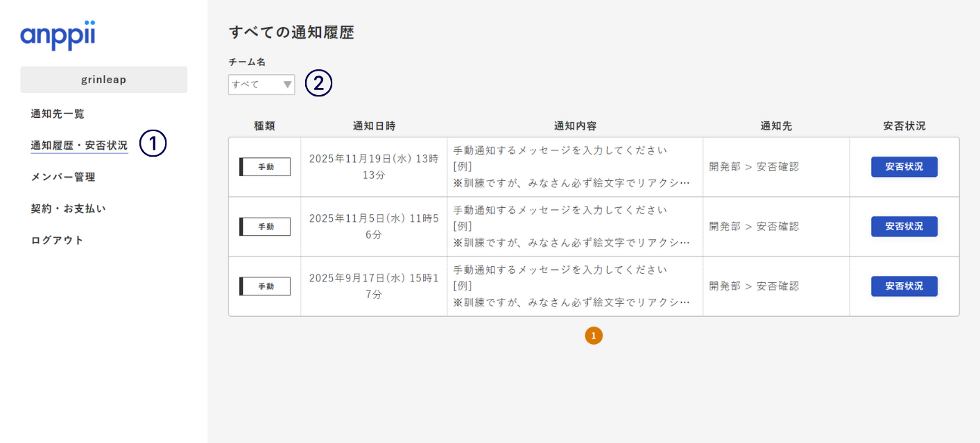Open the チーム名 dropdown

261,85
